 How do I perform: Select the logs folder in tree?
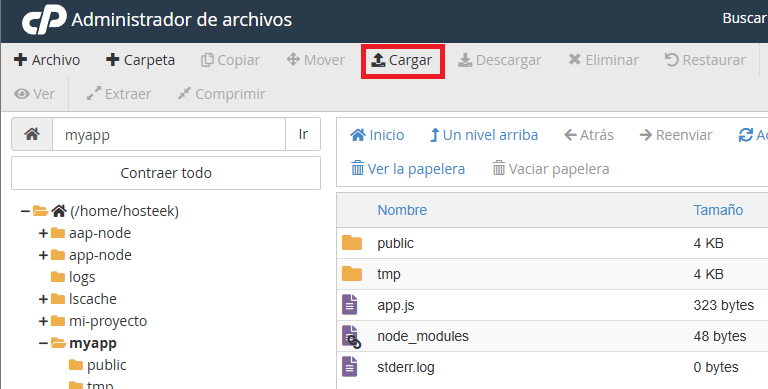[x=82, y=277]
